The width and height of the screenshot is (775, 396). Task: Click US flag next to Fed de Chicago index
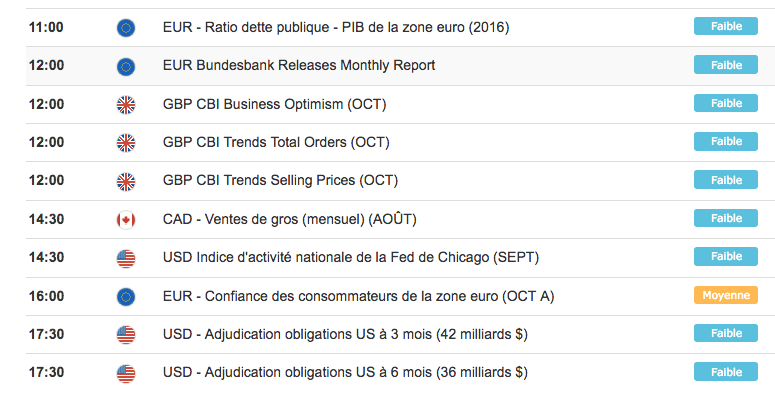126,259
